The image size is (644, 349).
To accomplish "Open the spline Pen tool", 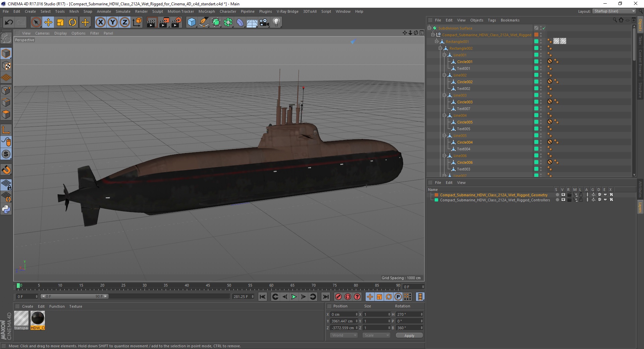I will pos(204,22).
